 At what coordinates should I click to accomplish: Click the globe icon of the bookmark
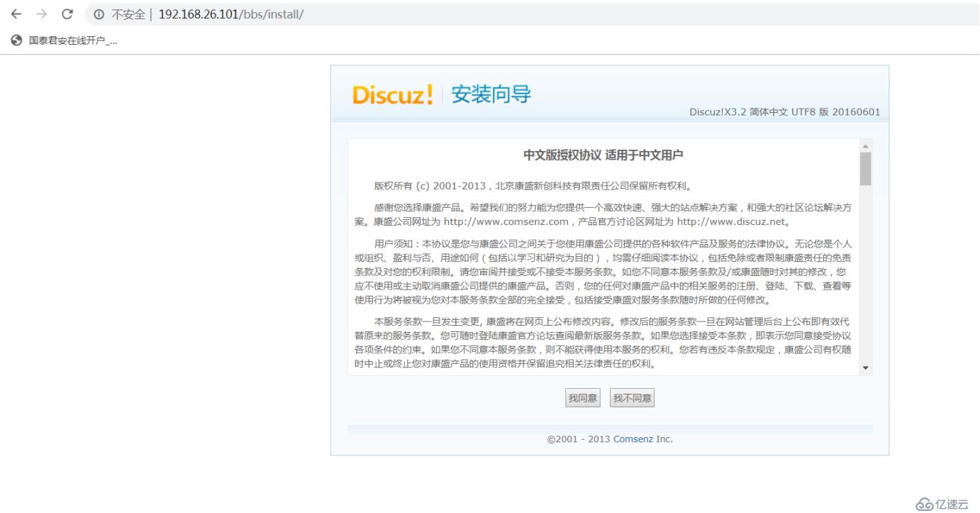pos(17,40)
